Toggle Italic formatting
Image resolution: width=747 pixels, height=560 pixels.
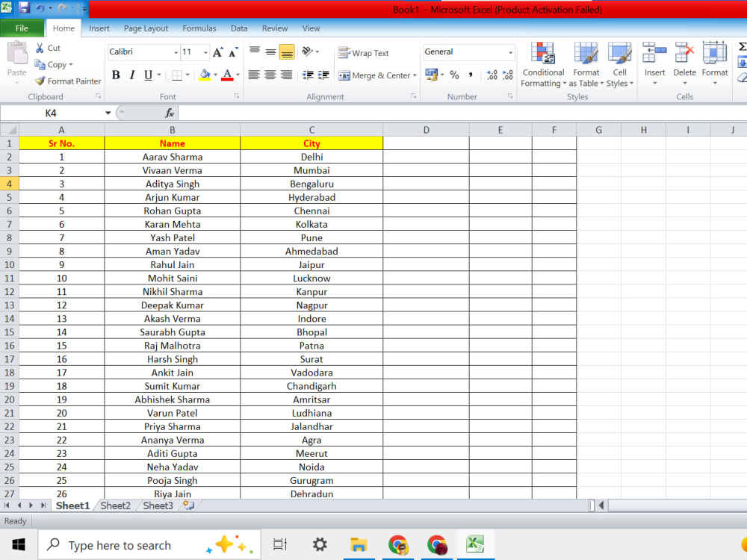click(x=132, y=75)
